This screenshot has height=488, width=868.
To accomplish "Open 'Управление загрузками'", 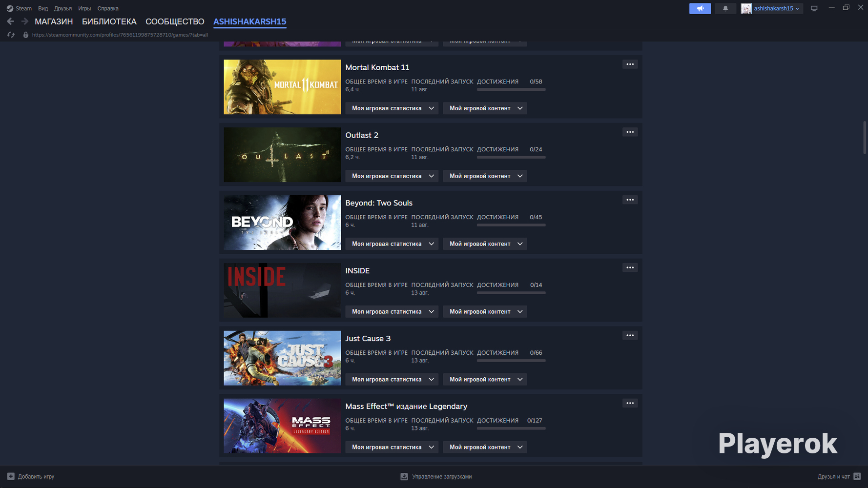I will pyautogui.click(x=442, y=477).
